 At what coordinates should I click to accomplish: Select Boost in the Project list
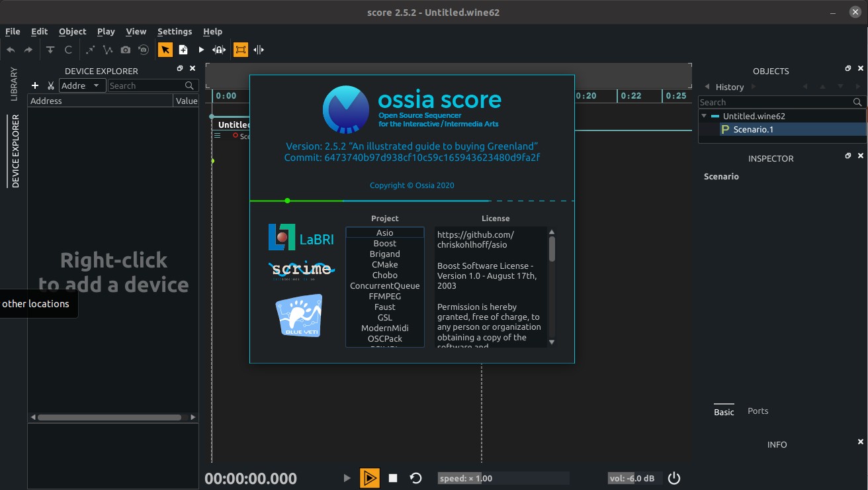tap(385, 244)
